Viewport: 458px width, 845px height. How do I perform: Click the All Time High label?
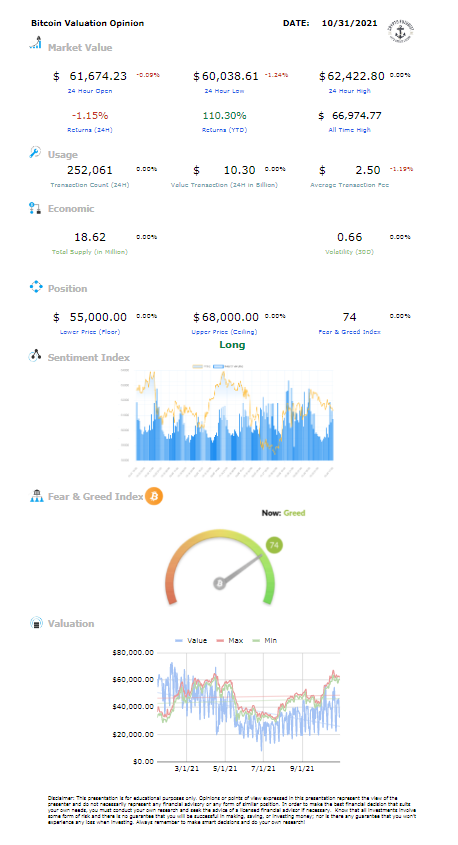pyautogui.click(x=350, y=130)
